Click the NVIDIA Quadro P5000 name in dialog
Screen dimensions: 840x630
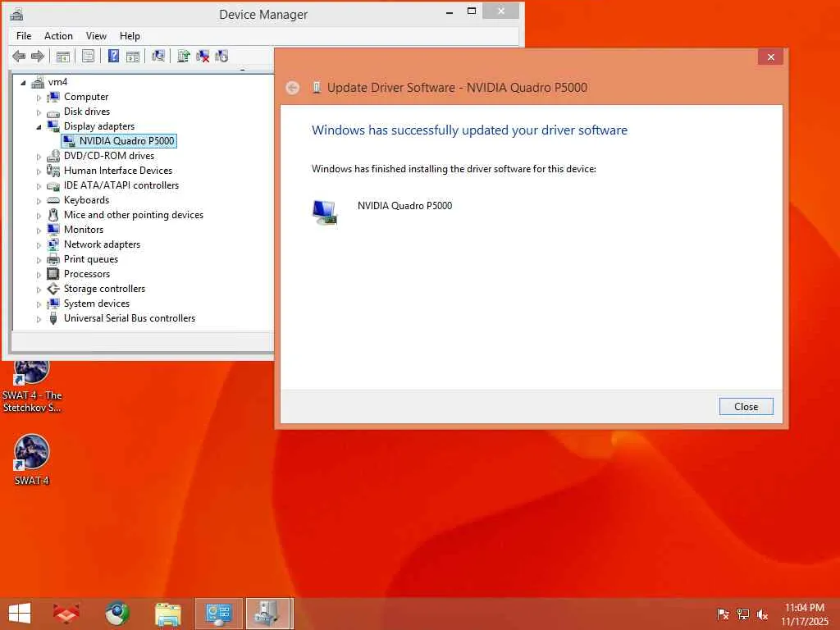404,206
